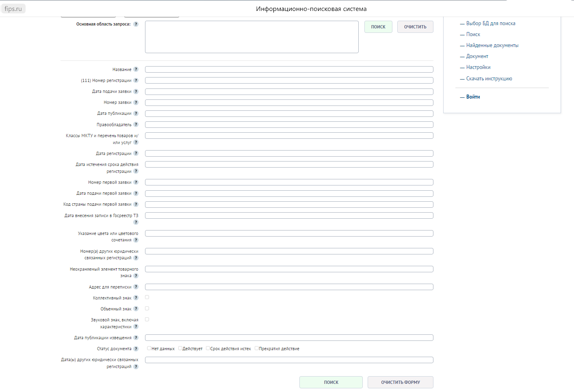The width and height of the screenshot is (574, 392).
Task: Open help for Дата регистрации
Action: (x=136, y=153)
